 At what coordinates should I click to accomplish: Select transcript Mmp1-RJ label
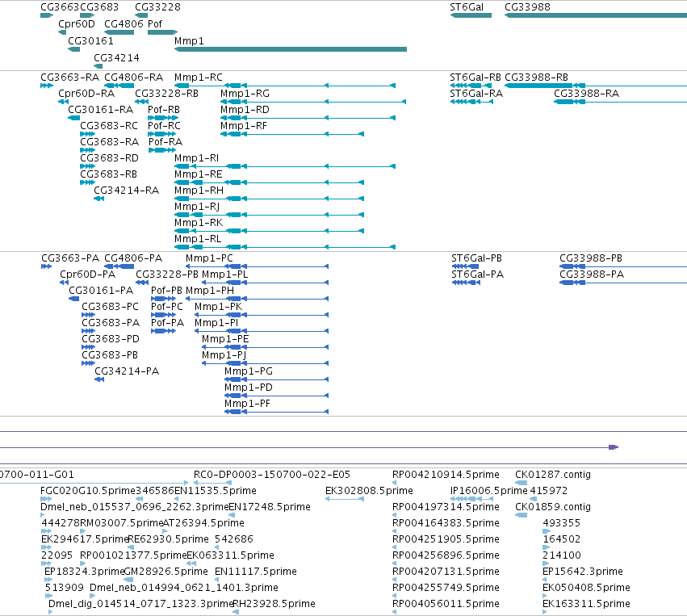click(197, 207)
